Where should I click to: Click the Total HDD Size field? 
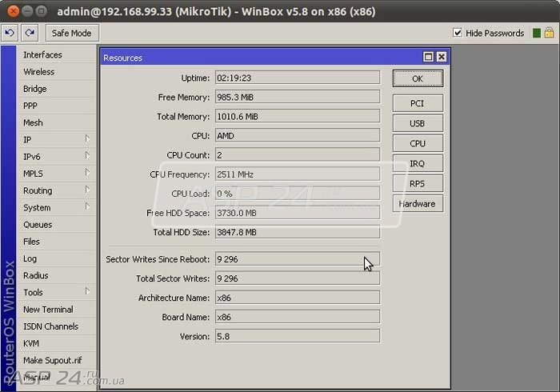(298, 232)
